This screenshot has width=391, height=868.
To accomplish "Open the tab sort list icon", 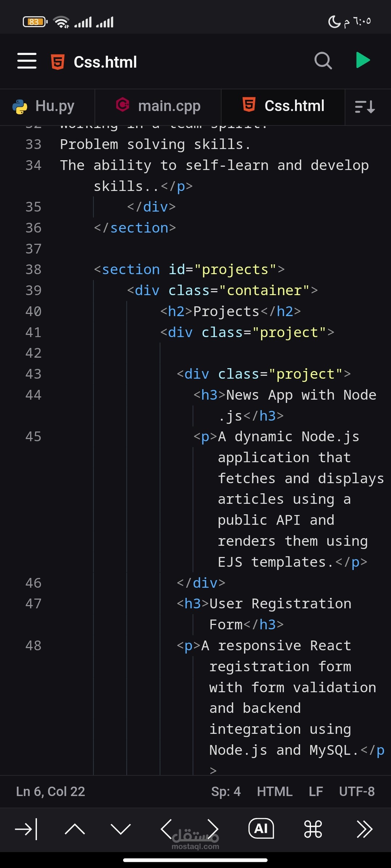I will (365, 107).
